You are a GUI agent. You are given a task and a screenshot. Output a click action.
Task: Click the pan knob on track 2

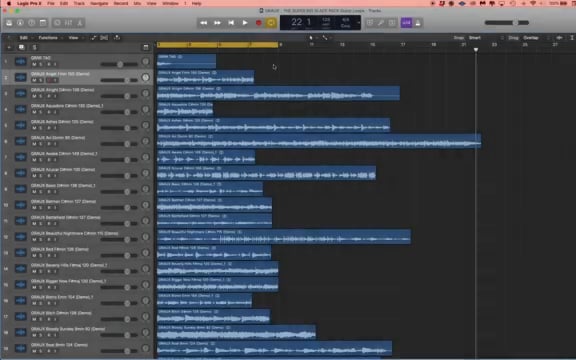click(x=145, y=78)
